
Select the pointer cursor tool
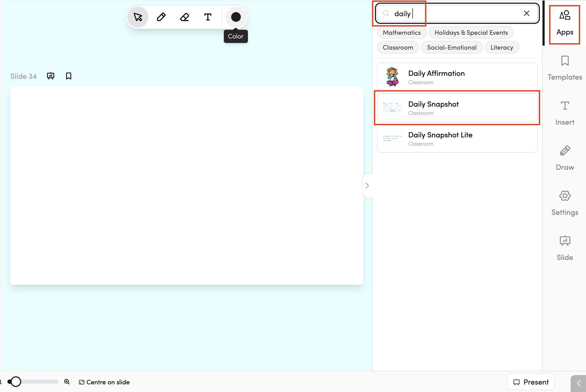tap(138, 17)
